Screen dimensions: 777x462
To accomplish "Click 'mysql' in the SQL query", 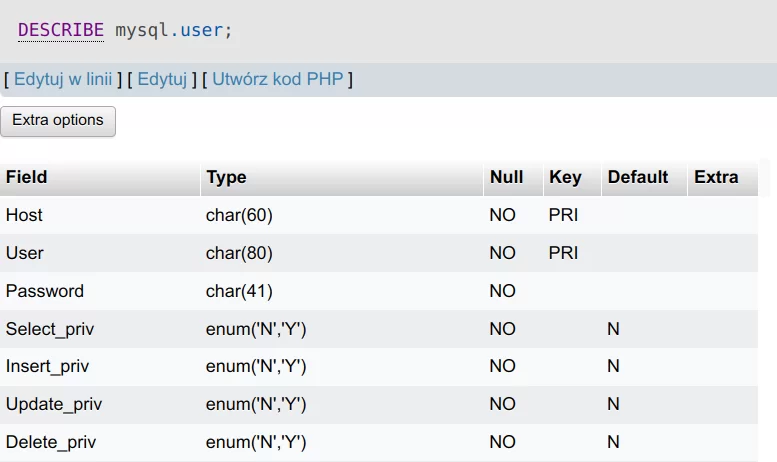I will point(142,30).
